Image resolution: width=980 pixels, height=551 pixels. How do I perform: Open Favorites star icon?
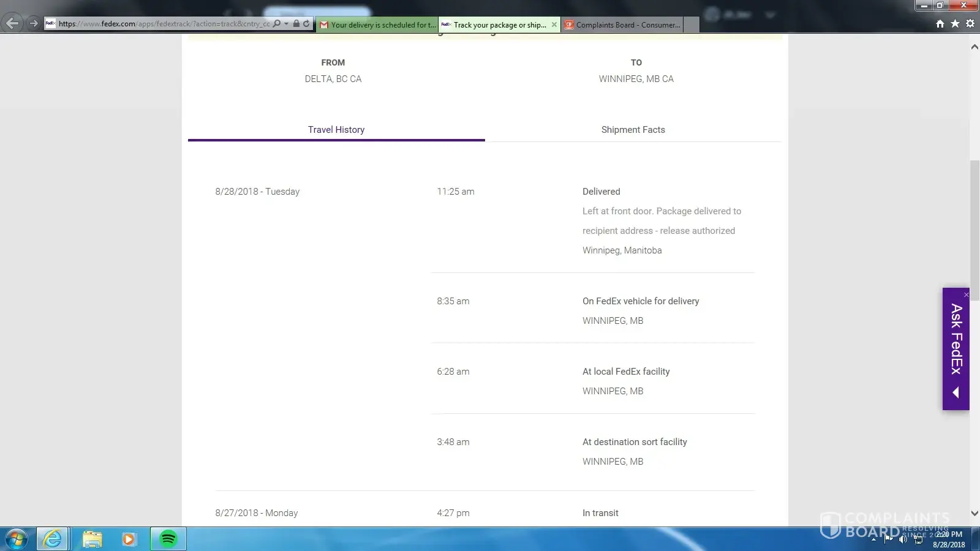955,24
